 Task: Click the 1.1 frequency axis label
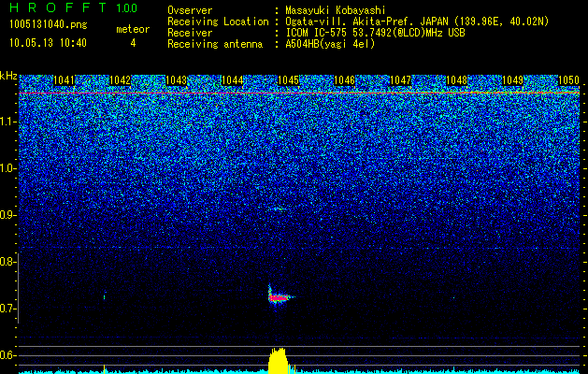[7, 122]
